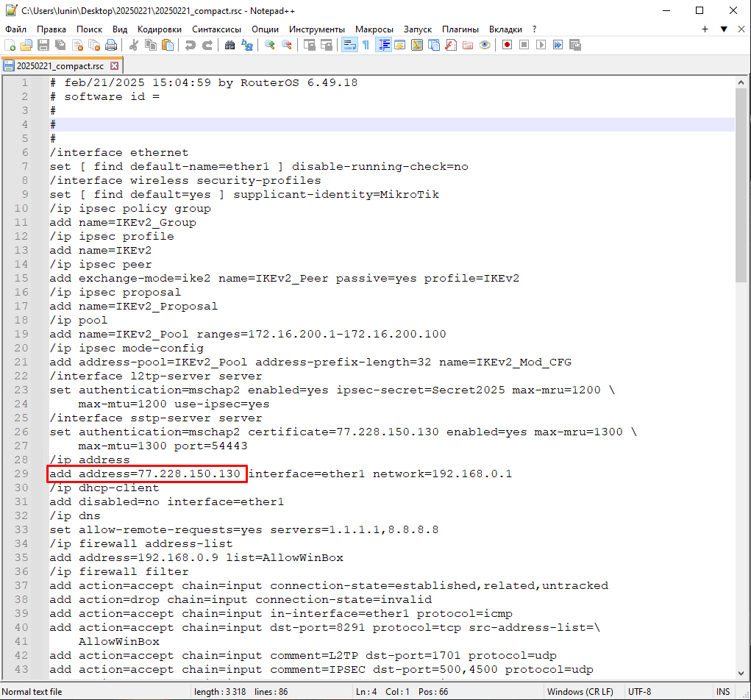Open the user defined language icon
This screenshot has width=751, height=700.
point(400,45)
